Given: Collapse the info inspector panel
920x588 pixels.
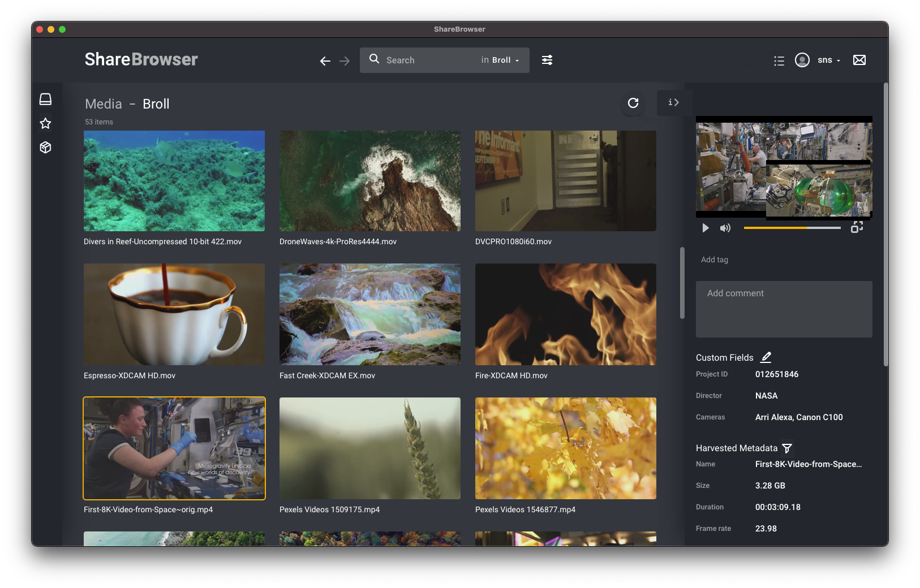Looking at the screenshot, I should [x=673, y=102].
